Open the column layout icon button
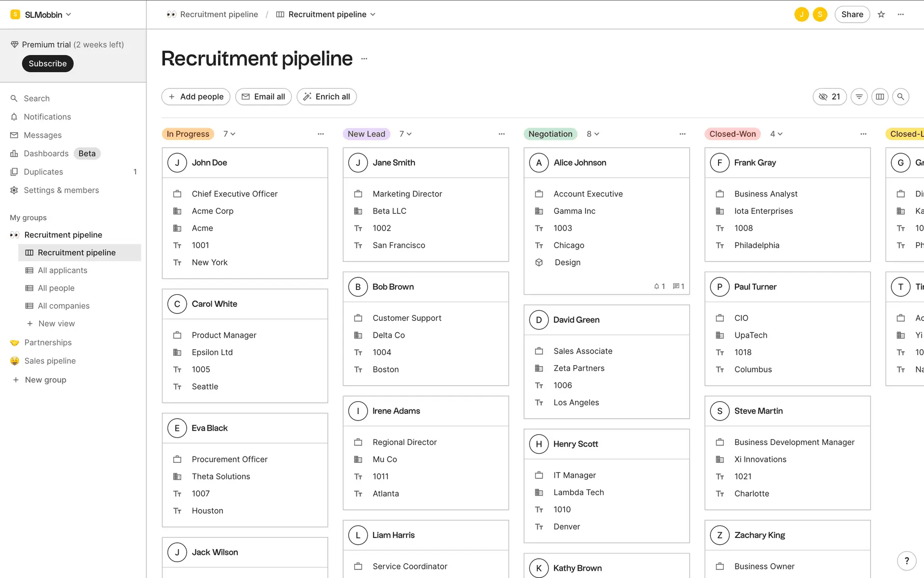The width and height of the screenshot is (924, 578). 880,97
